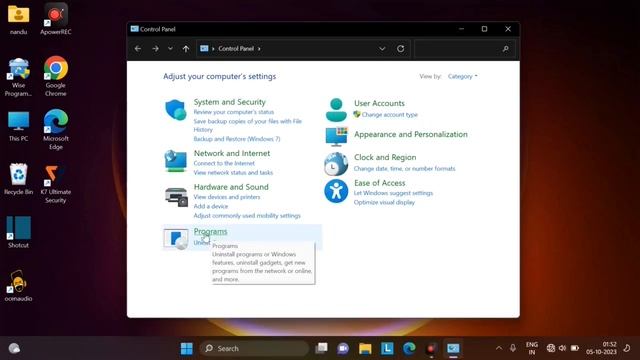Open the weather widget on taskbar

(x=14, y=348)
